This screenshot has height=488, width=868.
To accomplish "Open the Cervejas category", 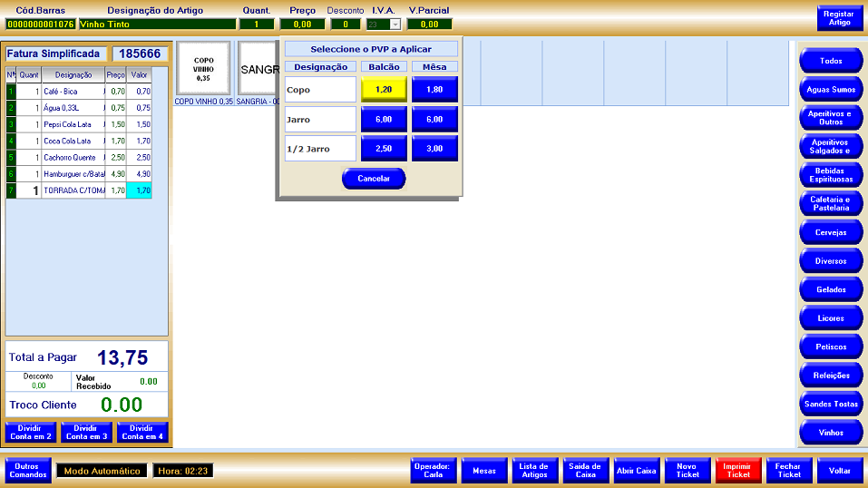I will (830, 232).
